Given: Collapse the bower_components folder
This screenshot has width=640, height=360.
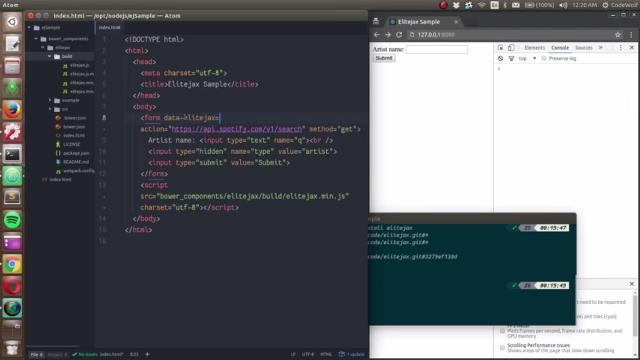Looking at the screenshot, I should [x=36, y=39].
